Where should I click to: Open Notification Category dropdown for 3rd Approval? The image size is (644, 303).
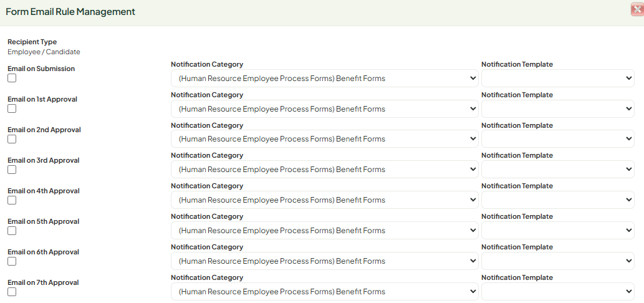(x=324, y=169)
